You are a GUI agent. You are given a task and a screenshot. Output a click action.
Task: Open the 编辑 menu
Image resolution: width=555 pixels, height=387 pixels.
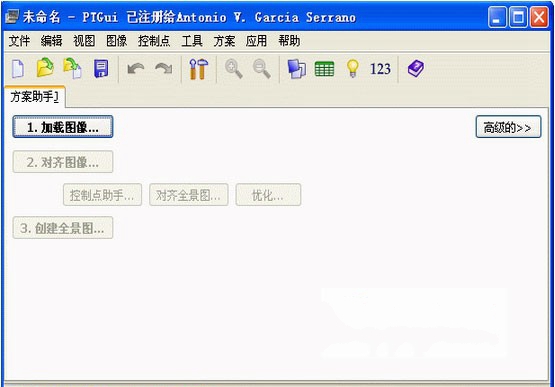coord(51,41)
